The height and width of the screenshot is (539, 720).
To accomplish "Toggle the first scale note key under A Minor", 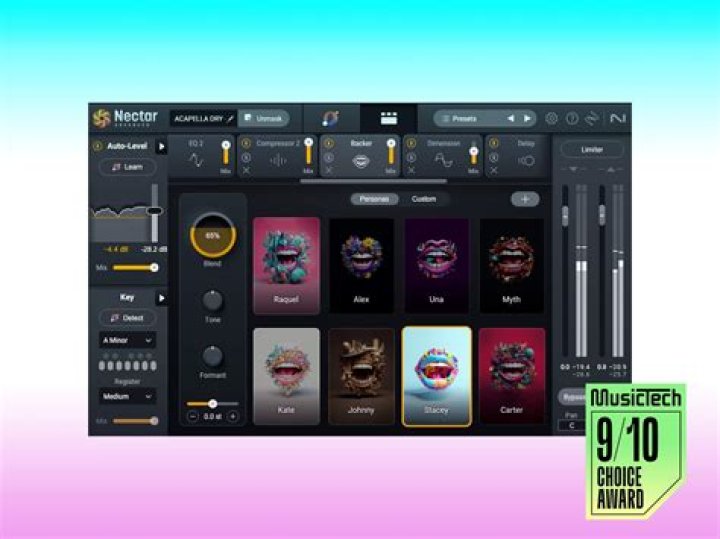I will coord(101,366).
